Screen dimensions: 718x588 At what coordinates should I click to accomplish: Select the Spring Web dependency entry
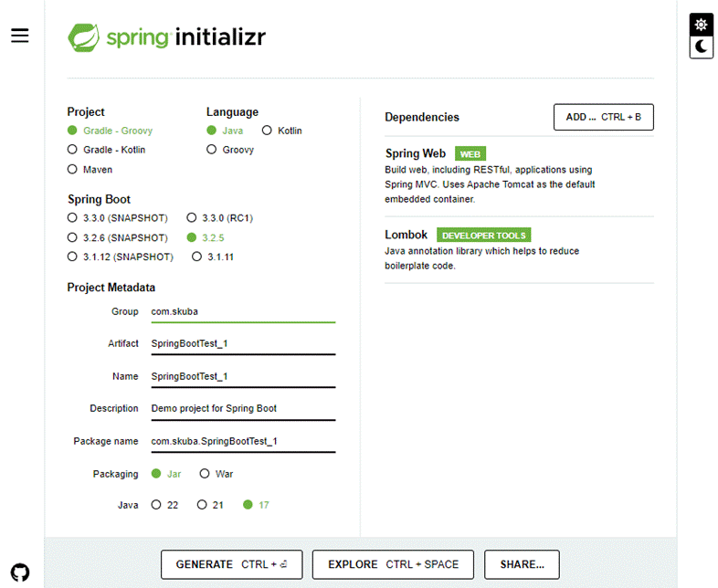pos(519,175)
